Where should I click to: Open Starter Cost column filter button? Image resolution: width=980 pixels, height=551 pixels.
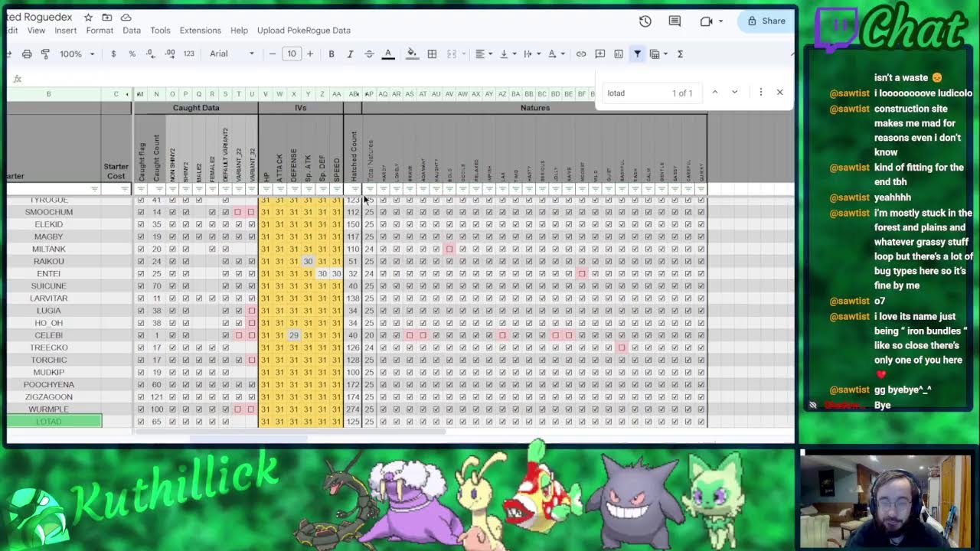[125, 189]
